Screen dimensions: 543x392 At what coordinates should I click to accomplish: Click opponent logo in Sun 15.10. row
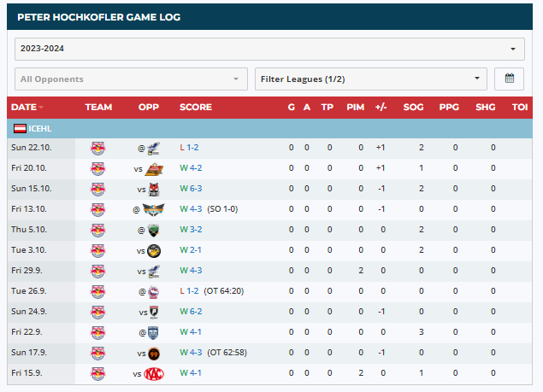pos(155,189)
